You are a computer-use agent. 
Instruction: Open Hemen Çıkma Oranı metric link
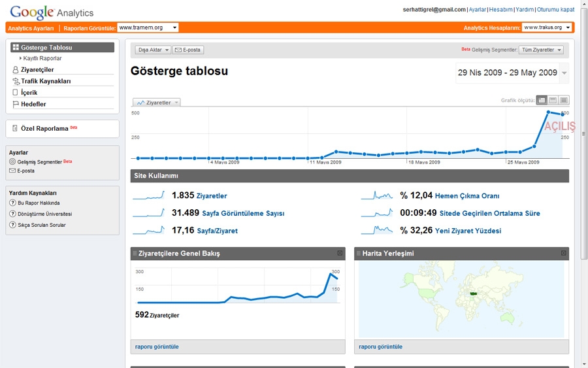467,196
